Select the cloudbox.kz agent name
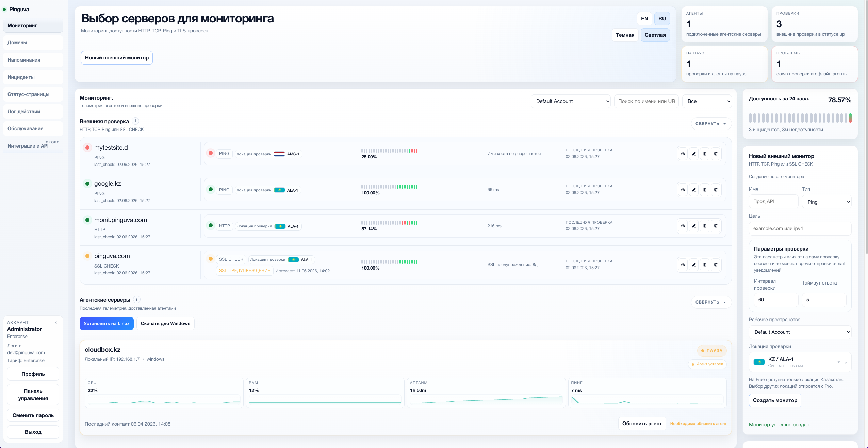The height and width of the screenshot is (448, 868). pyautogui.click(x=102, y=350)
